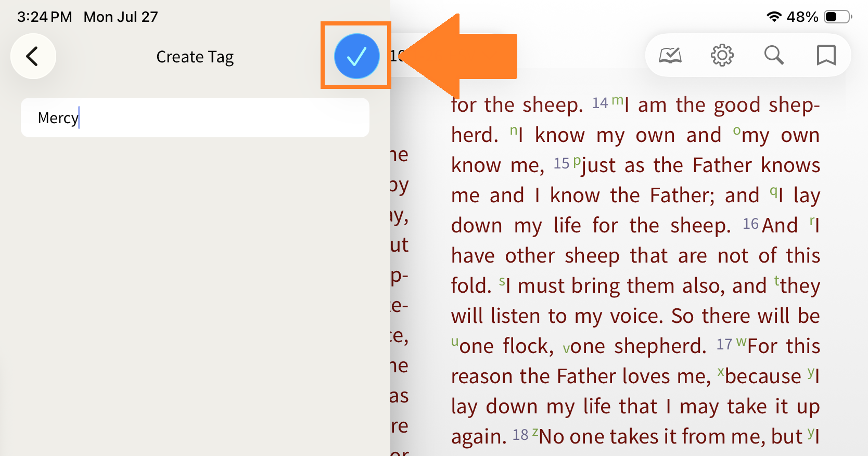Open the bookmark icon in the toolbar
This screenshot has width=868, height=456.
[826, 55]
